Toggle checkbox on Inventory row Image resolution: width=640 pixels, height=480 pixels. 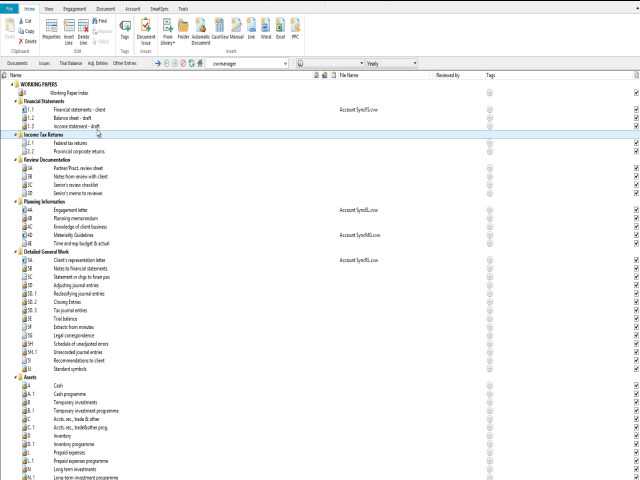tap(636, 436)
